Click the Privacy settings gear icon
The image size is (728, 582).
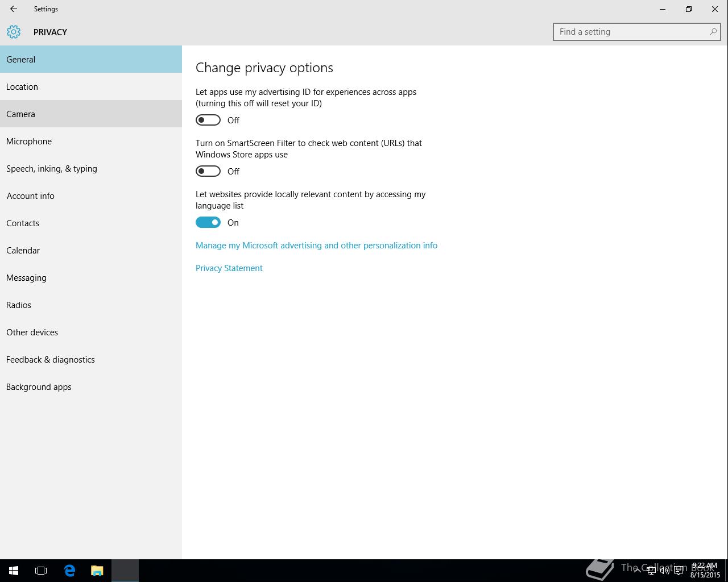pos(14,32)
